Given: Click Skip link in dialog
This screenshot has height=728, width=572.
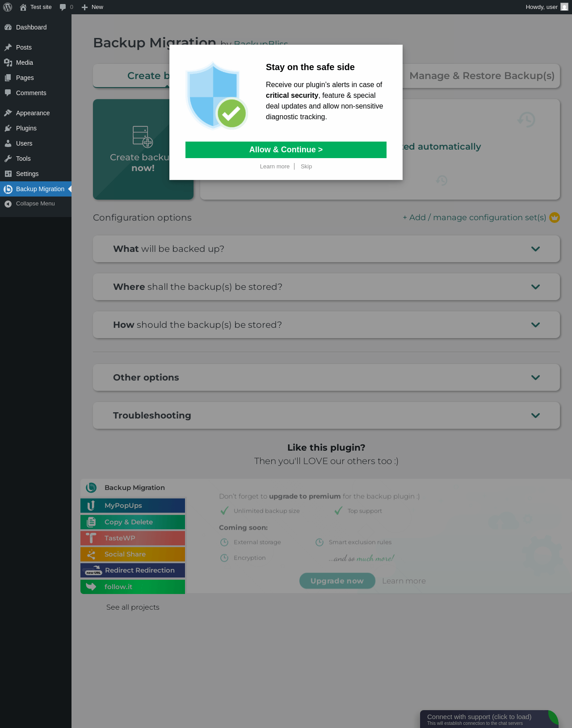Looking at the screenshot, I should click(x=306, y=167).
